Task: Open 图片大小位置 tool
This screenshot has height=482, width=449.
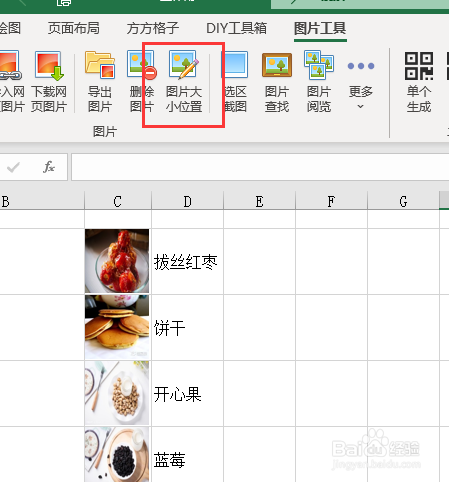Action: tap(184, 82)
